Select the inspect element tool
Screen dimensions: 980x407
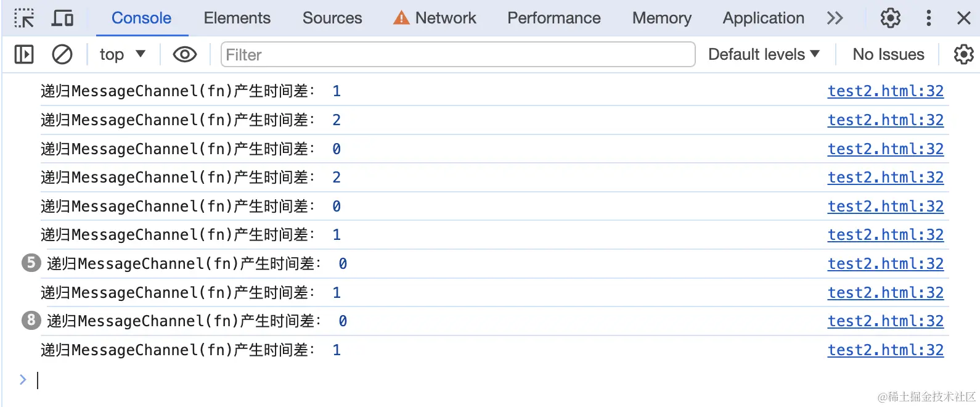coord(24,18)
